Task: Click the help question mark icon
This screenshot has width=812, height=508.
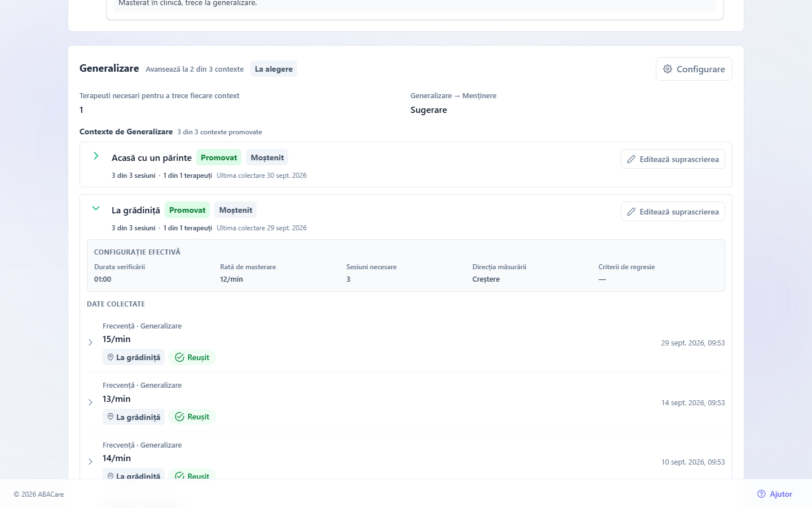Action: click(761, 494)
